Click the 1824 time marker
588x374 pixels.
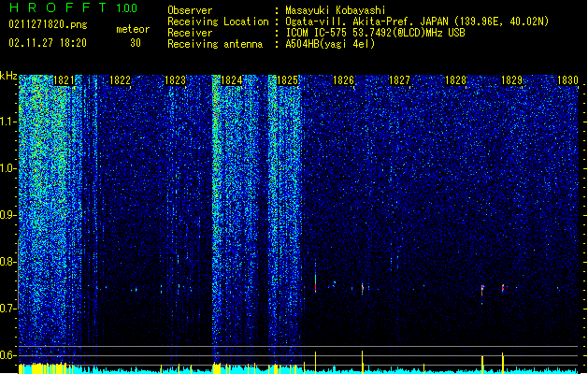point(232,80)
